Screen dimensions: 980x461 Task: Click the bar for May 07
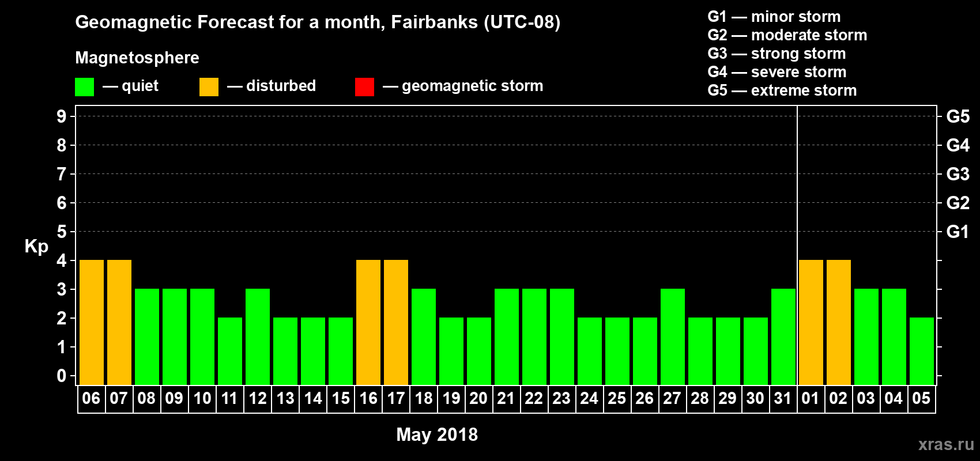(x=119, y=323)
